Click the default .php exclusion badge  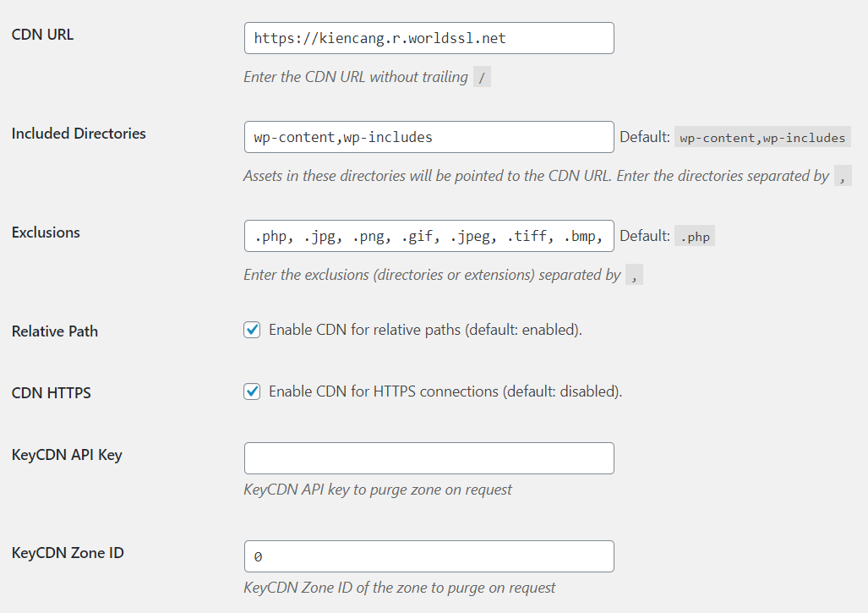click(x=694, y=236)
